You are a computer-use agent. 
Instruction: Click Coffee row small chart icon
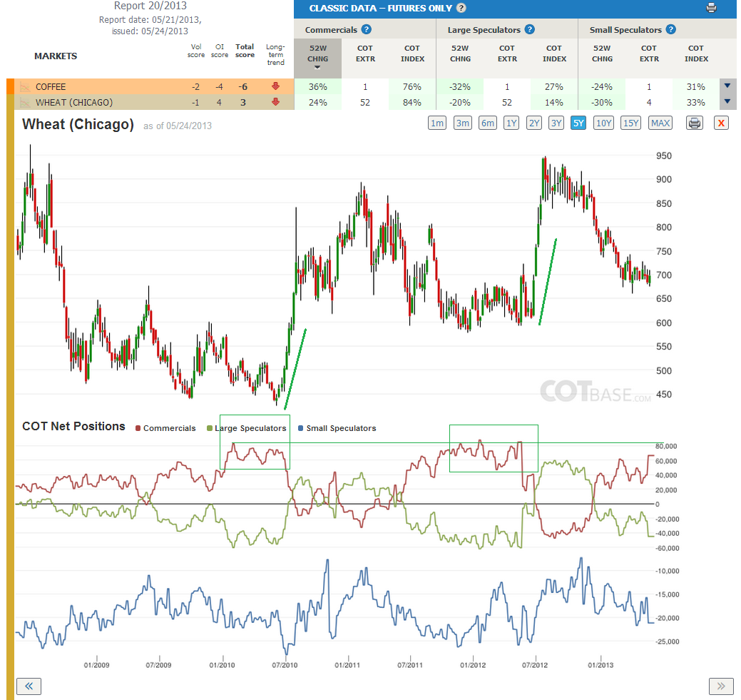click(24, 86)
